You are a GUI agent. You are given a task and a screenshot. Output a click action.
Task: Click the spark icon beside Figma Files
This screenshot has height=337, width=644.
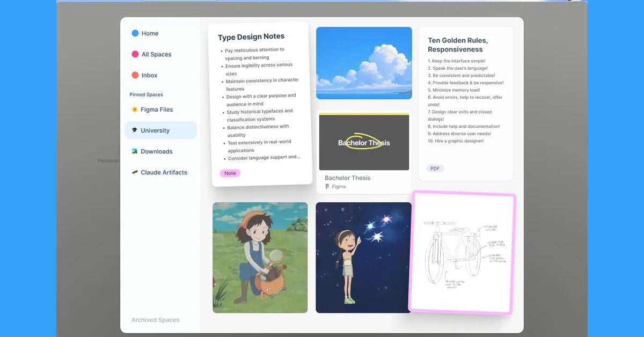[x=135, y=109]
